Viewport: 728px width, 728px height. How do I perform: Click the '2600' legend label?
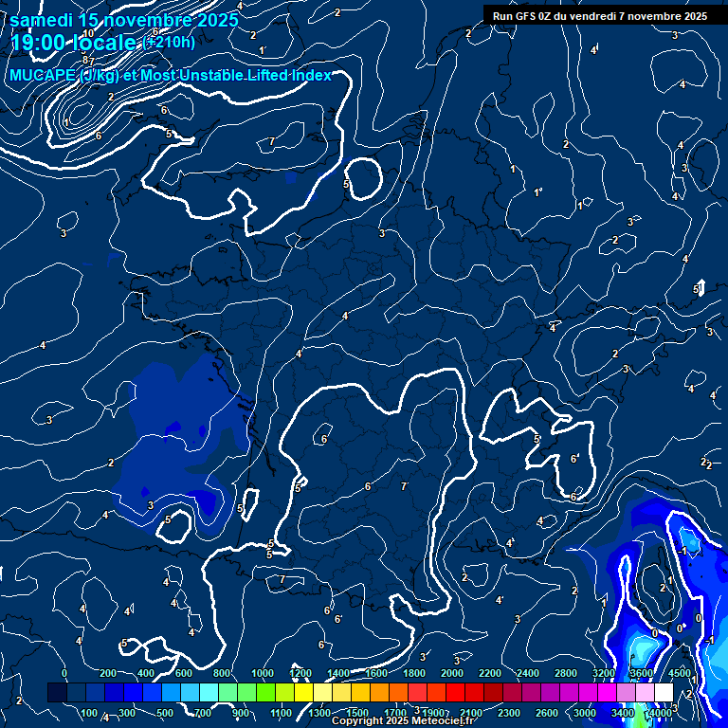coord(547,713)
